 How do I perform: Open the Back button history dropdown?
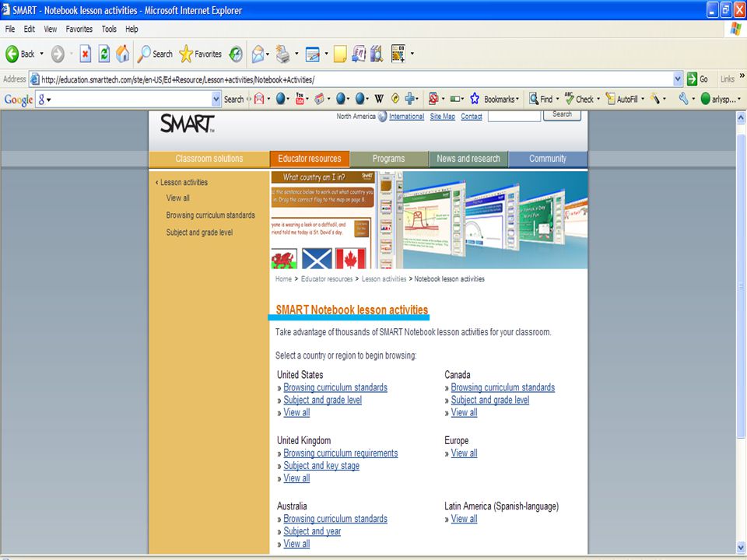(x=41, y=54)
